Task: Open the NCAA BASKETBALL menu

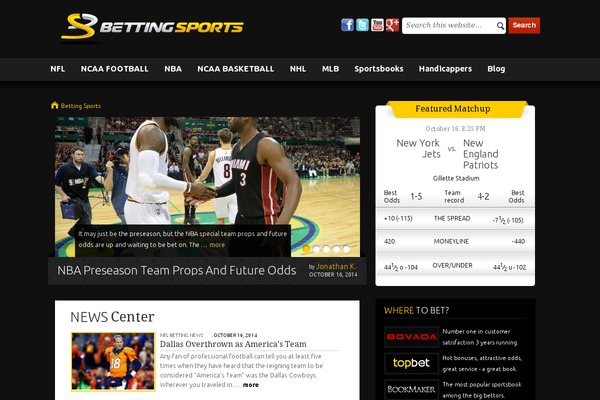Action: pos(235,69)
